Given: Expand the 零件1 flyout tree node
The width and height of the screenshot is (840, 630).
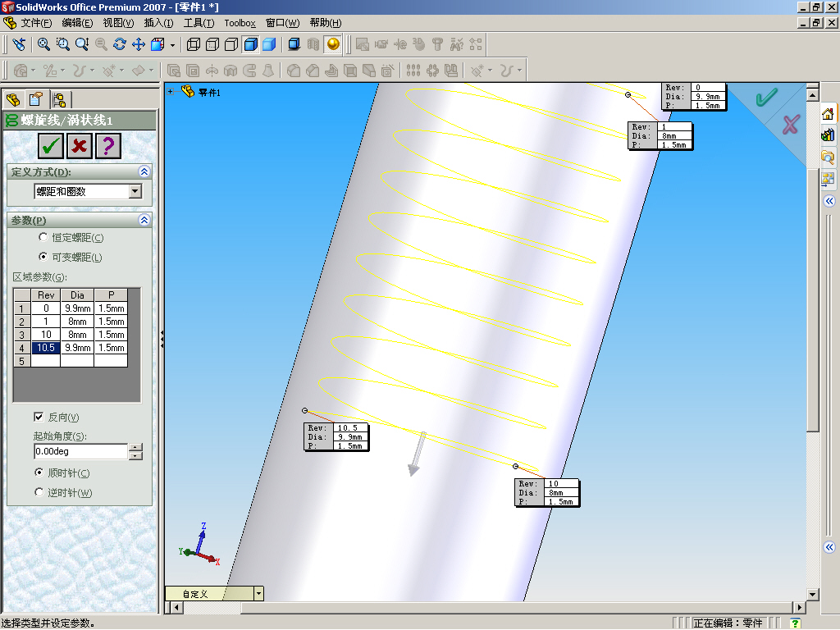Looking at the screenshot, I should 171,92.
